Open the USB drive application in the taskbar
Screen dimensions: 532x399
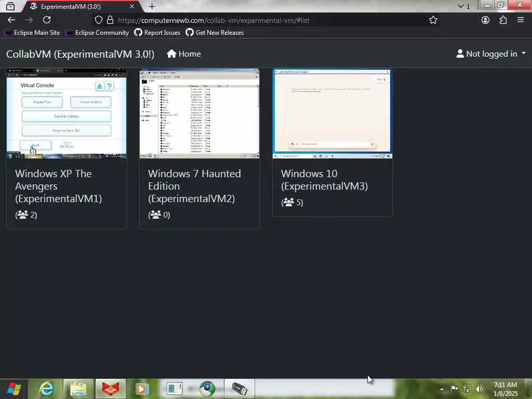tap(239, 389)
